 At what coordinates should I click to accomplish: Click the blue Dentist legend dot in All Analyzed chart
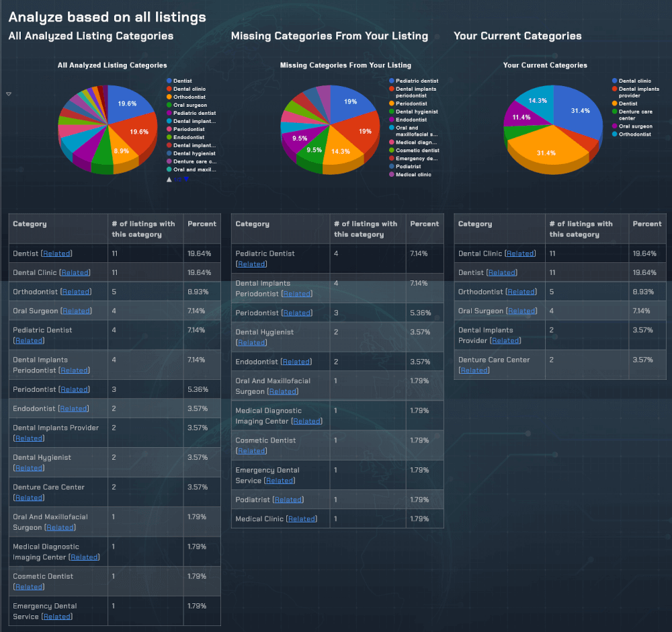pos(169,81)
